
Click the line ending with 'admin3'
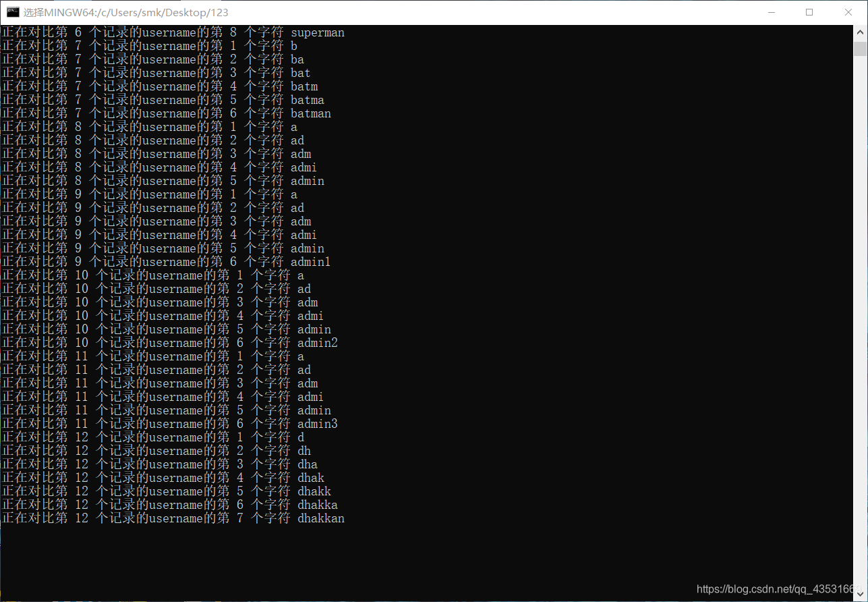pos(169,424)
